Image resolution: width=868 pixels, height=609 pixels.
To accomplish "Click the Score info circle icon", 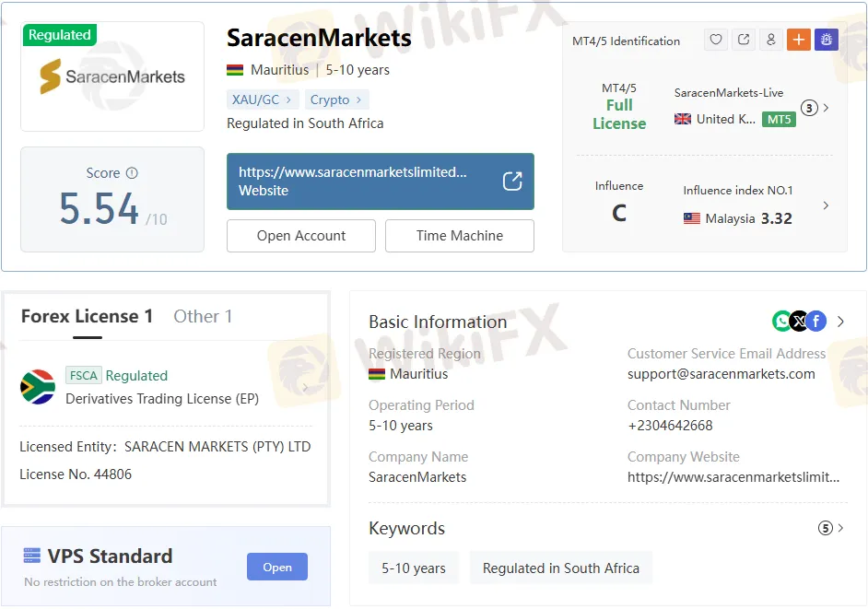I will point(132,172).
